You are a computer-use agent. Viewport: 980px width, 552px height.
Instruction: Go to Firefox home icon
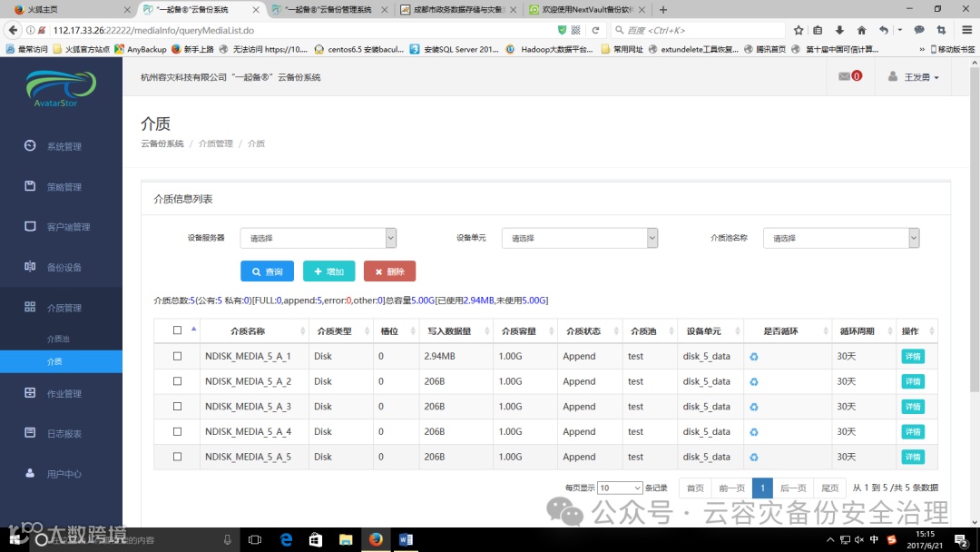click(861, 30)
